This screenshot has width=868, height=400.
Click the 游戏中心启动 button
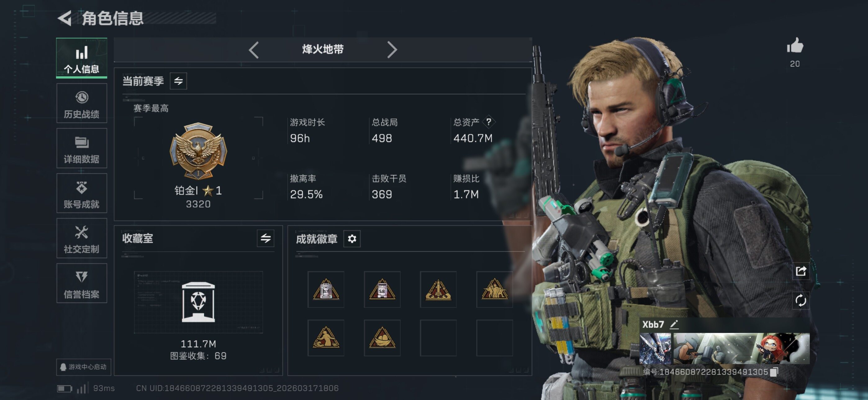coord(84,367)
